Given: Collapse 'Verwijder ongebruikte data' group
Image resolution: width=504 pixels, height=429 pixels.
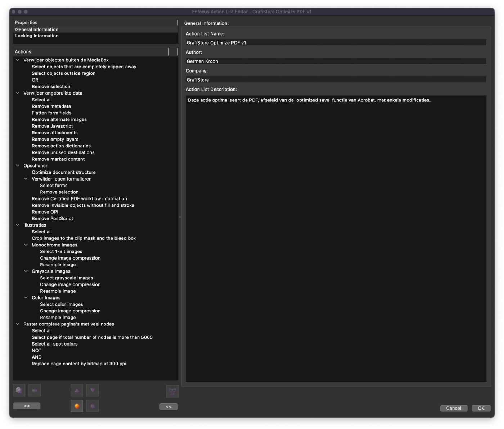Looking at the screenshot, I should [18, 93].
